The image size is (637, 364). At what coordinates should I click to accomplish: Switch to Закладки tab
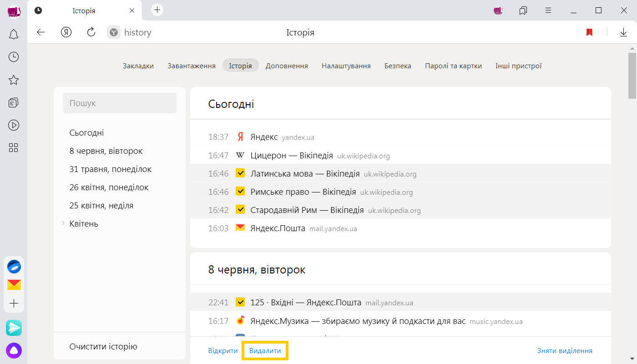click(x=138, y=66)
